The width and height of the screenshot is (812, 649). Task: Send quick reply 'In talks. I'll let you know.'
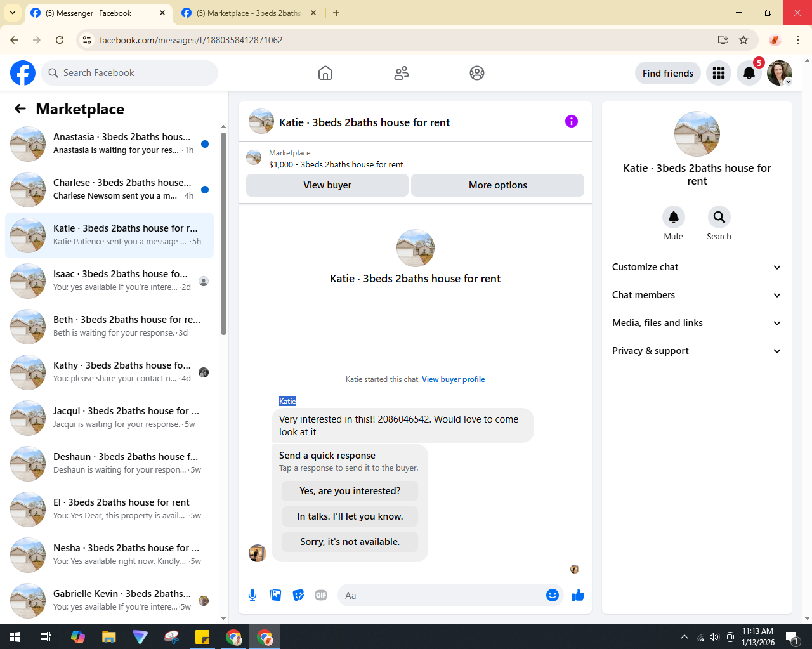[350, 516]
